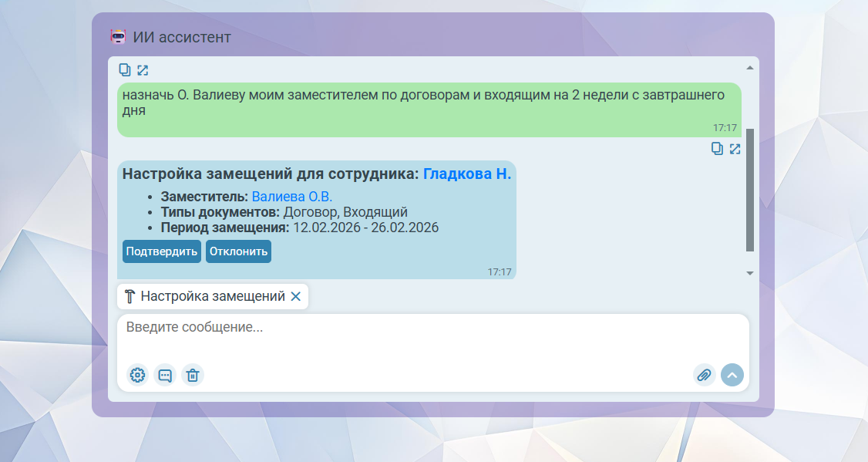Open the settings gear below the input
This screenshot has height=462, width=868.
138,375
